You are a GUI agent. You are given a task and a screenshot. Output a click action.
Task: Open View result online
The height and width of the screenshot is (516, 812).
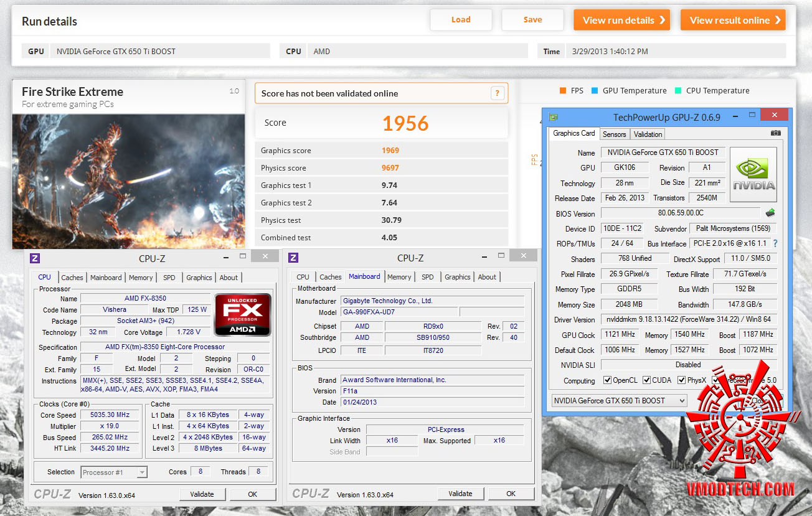tap(733, 20)
